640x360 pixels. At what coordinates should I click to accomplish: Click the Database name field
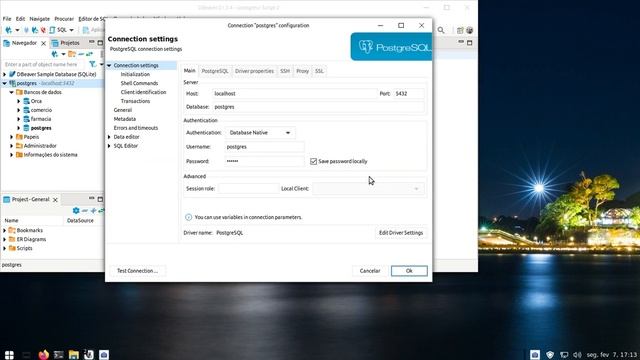[x=318, y=107]
